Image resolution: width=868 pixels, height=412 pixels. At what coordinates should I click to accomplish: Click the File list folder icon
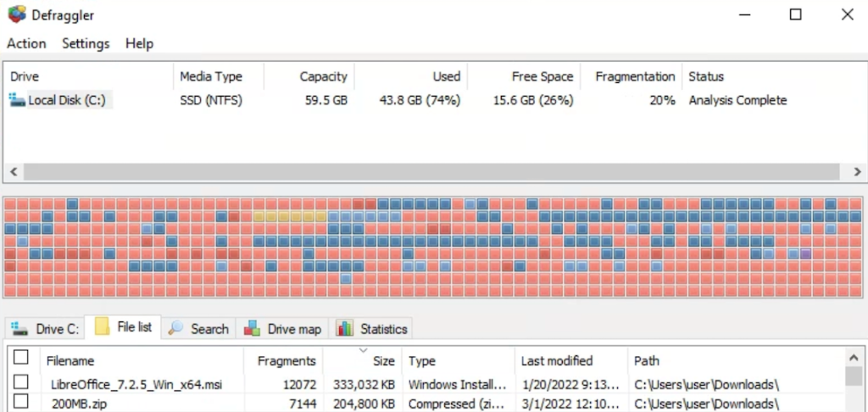[102, 326]
